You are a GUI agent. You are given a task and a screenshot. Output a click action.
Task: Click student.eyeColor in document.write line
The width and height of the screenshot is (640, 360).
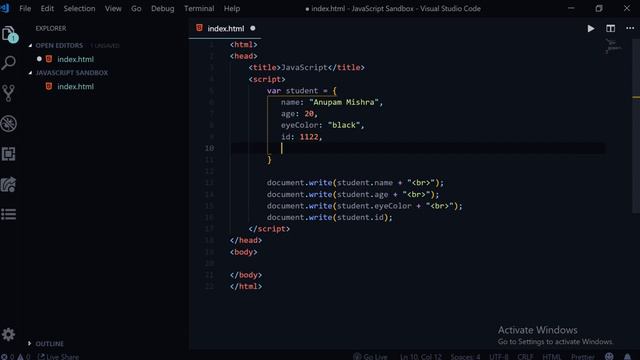374,206
